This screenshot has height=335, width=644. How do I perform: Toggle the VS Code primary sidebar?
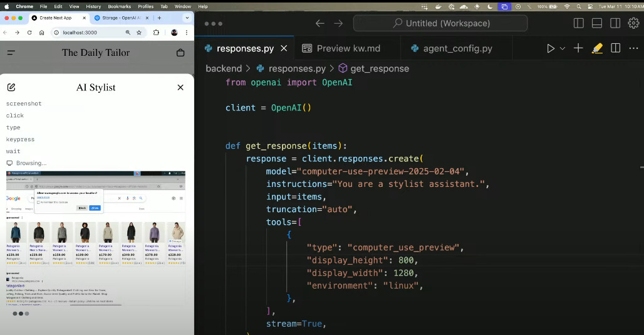579,23
